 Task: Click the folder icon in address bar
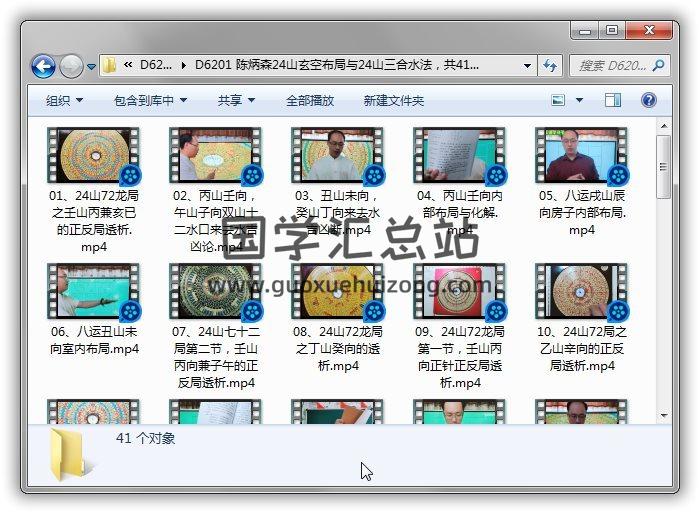click(110, 66)
